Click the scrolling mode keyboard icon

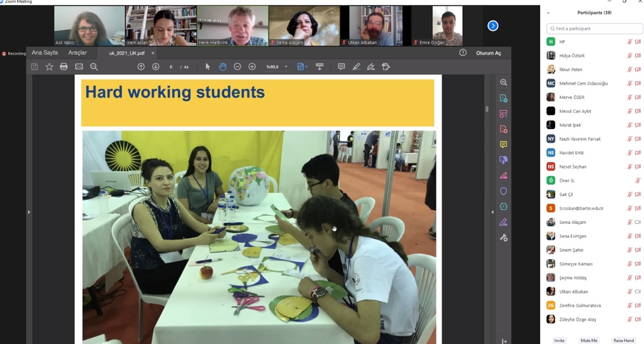[x=319, y=67]
